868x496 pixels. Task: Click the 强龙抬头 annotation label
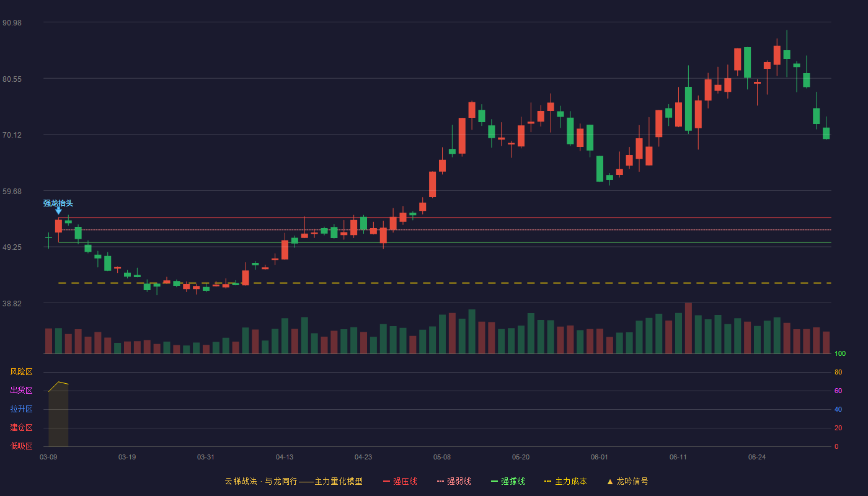tap(58, 203)
